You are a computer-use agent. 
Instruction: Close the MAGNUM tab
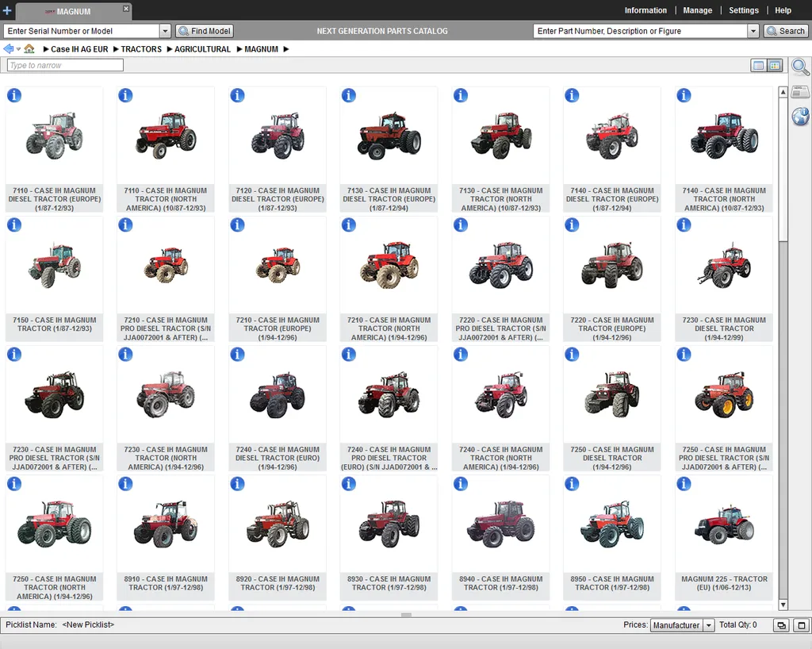pos(126,9)
